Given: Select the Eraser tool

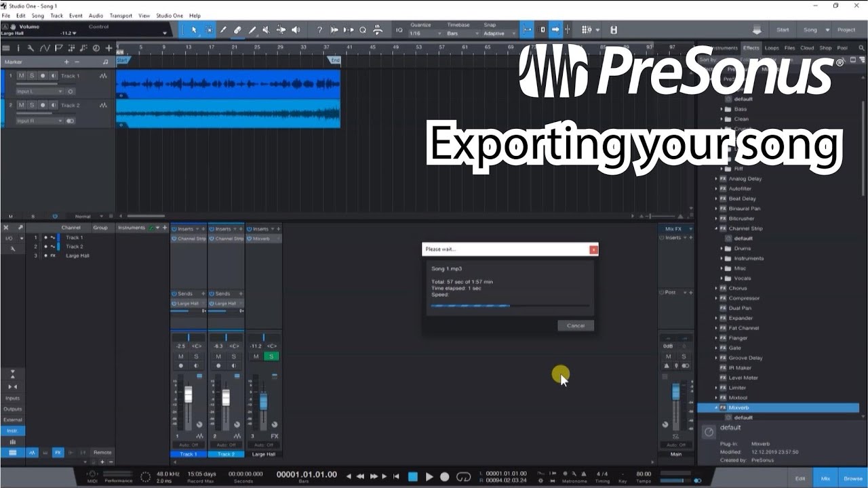Looking at the screenshot, I should tap(237, 30).
